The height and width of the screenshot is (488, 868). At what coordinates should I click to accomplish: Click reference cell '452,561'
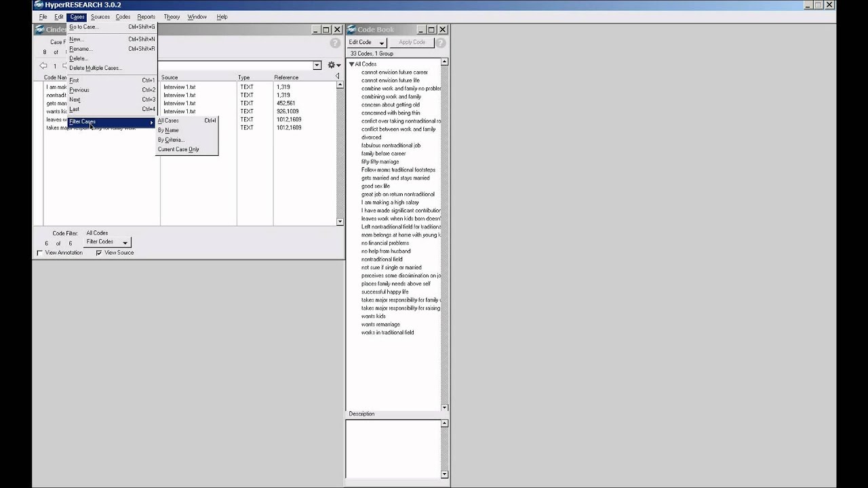(x=285, y=104)
